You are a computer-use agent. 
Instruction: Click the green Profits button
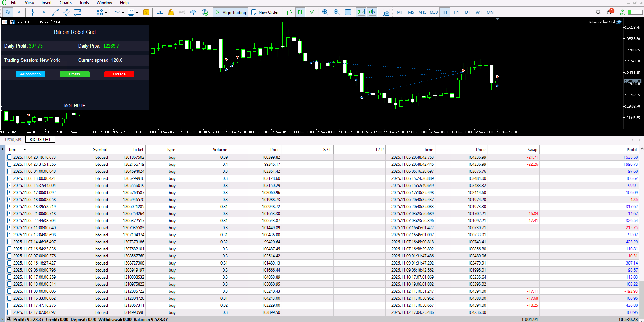[74, 74]
